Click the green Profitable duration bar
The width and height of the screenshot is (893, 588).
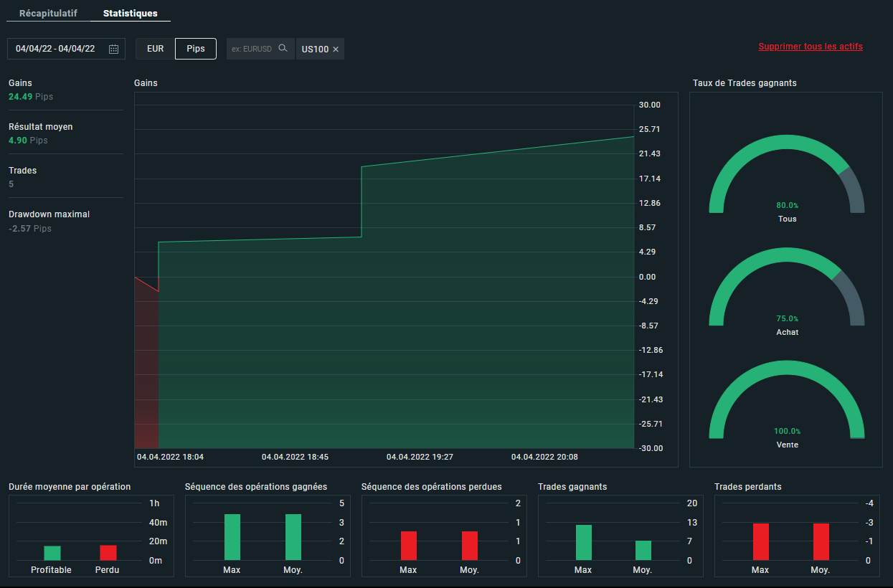(x=52, y=553)
